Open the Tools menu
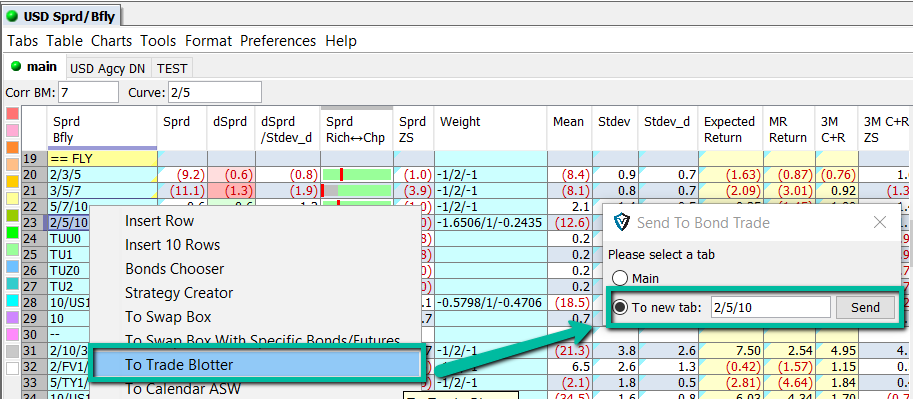The height and width of the screenshot is (399, 913). click(x=158, y=41)
